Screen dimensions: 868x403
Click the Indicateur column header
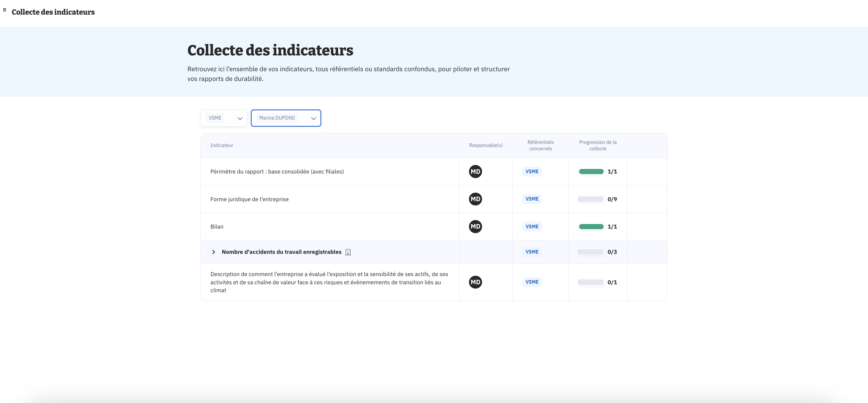click(222, 145)
